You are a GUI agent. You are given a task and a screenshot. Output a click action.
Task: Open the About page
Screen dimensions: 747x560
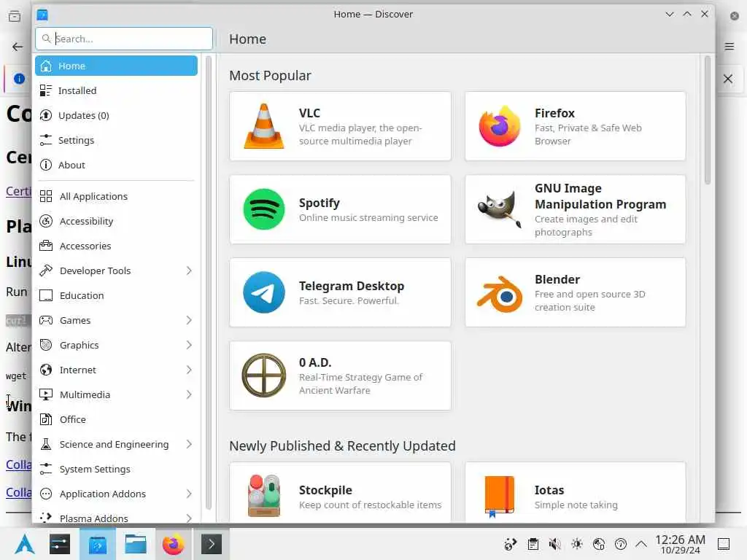(x=116, y=165)
